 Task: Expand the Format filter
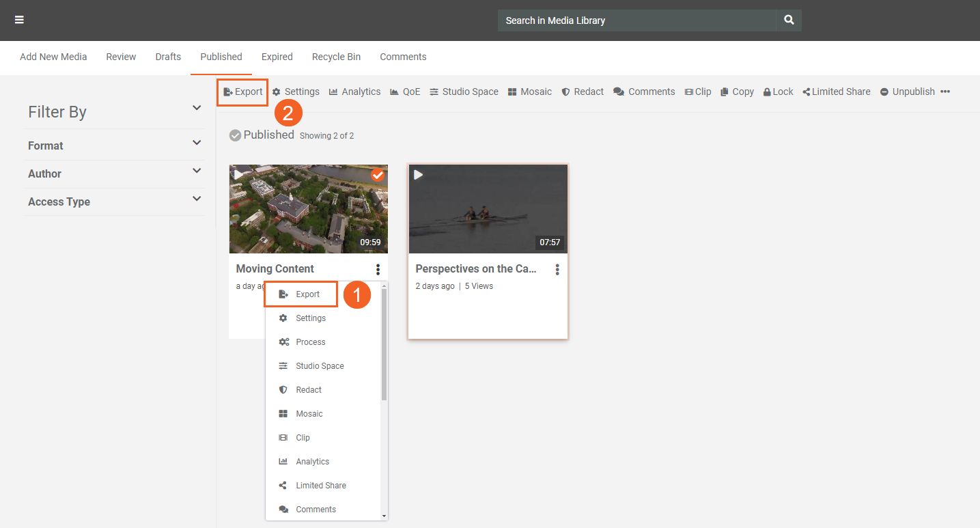click(x=197, y=143)
